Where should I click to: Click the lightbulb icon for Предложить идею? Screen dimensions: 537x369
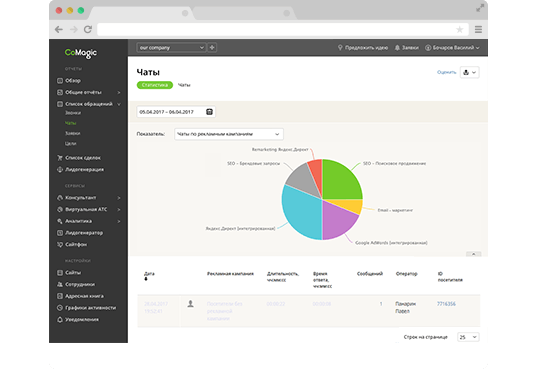coord(340,48)
